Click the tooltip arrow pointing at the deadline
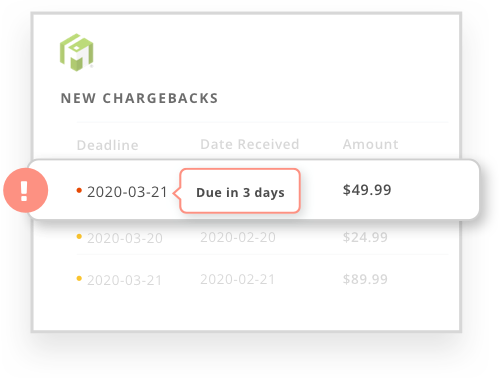The image size is (500, 378). (176, 192)
